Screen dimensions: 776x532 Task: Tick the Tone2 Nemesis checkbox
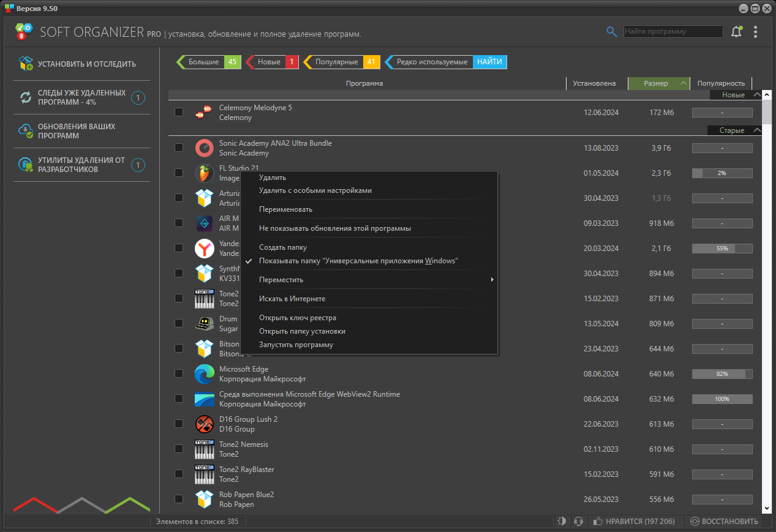179,449
